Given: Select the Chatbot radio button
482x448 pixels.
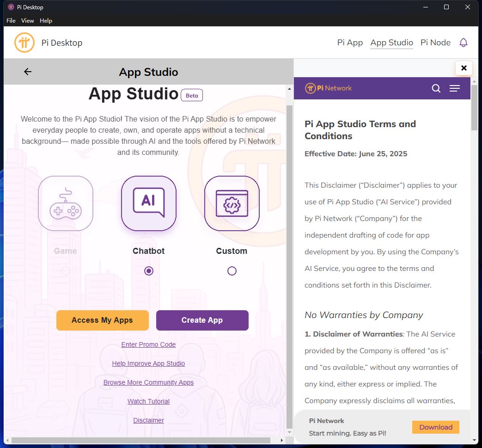Looking at the screenshot, I should (149, 271).
